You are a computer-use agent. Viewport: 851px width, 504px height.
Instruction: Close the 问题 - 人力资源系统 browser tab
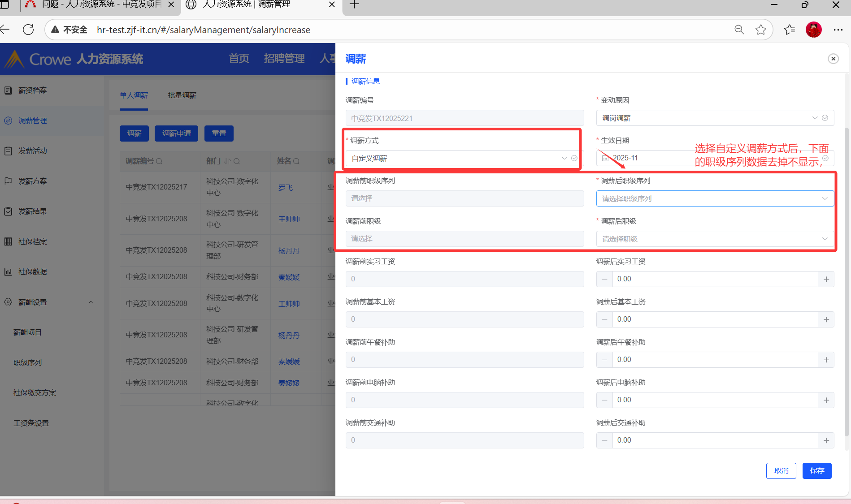coord(171,4)
